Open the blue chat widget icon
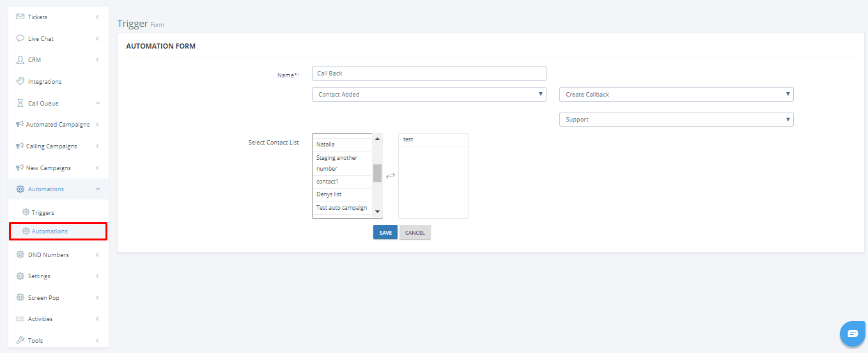This screenshot has width=868, height=353. coord(853,334)
